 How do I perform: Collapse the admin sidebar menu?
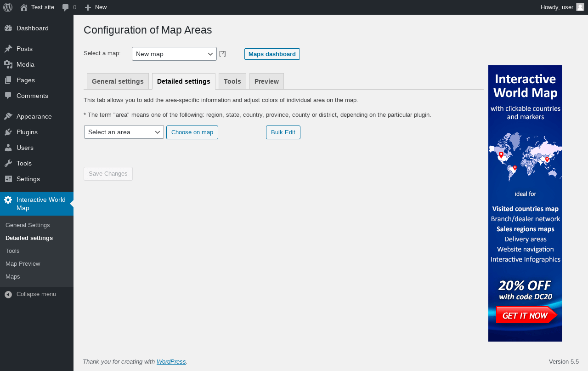(30, 294)
